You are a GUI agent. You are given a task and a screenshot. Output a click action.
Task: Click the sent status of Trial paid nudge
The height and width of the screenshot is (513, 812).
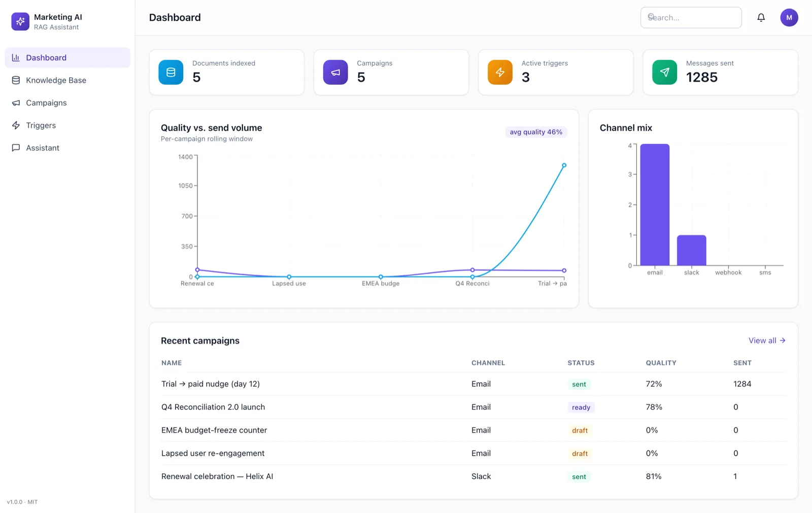tap(579, 384)
